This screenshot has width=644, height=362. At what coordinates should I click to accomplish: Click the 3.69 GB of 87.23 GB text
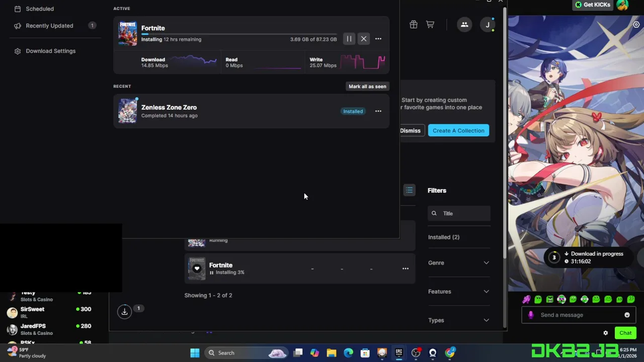tap(313, 39)
